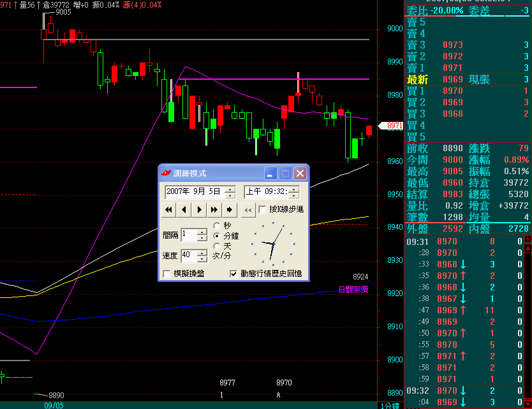Click the 最低 value 8960
The height and width of the screenshot is (409, 532).
(453, 183)
